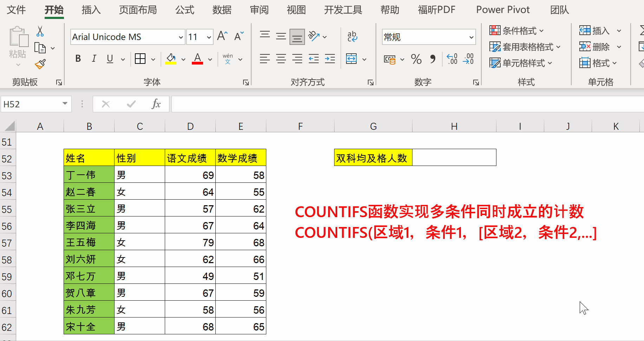Decrease decimal places

[x=468, y=59]
